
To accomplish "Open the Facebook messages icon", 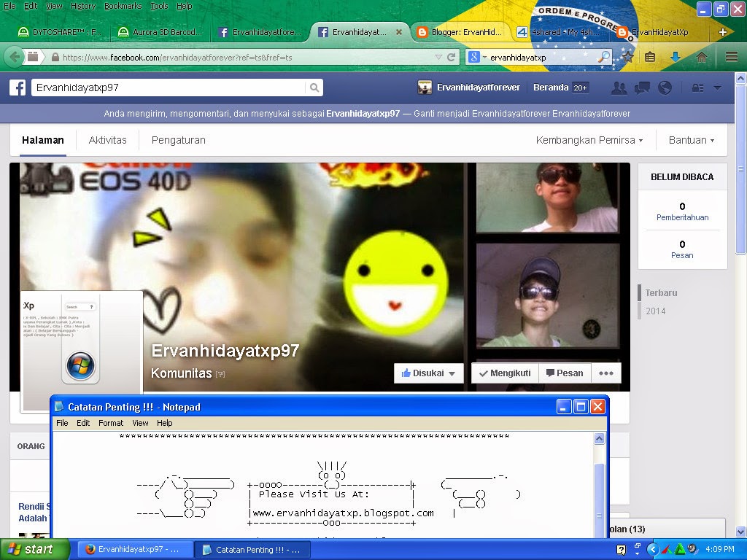I will [x=642, y=87].
